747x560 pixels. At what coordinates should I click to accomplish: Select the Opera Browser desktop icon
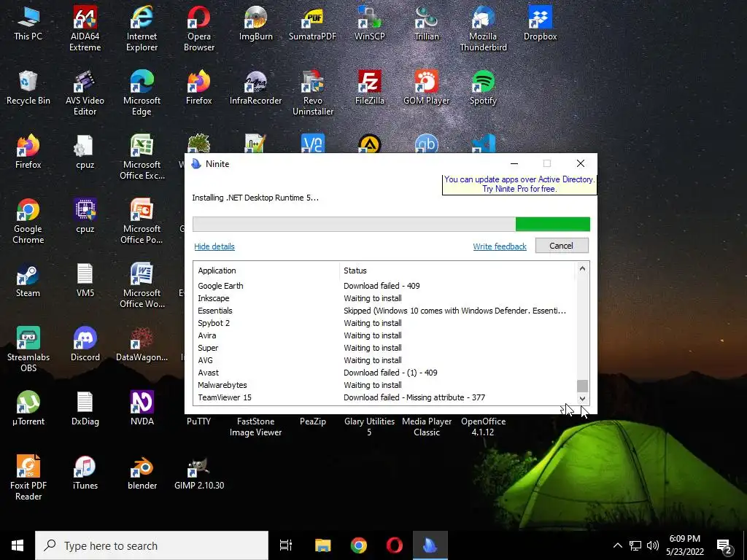pos(198,28)
